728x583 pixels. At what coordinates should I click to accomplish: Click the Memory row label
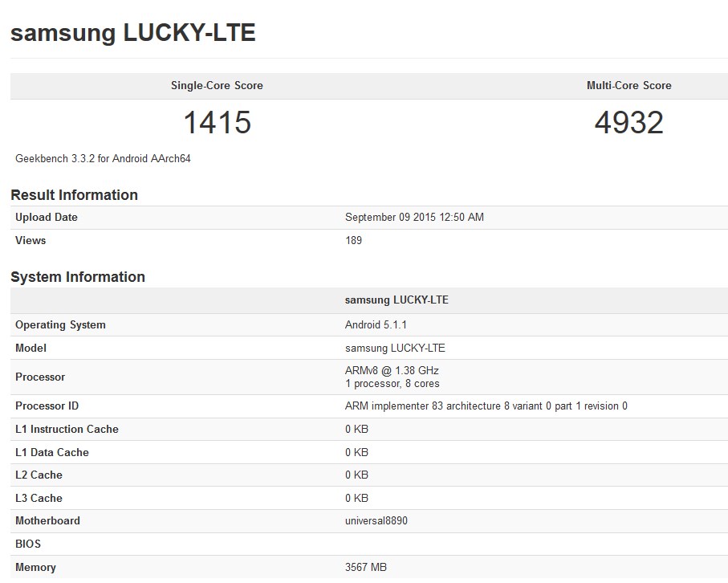pos(35,567)
